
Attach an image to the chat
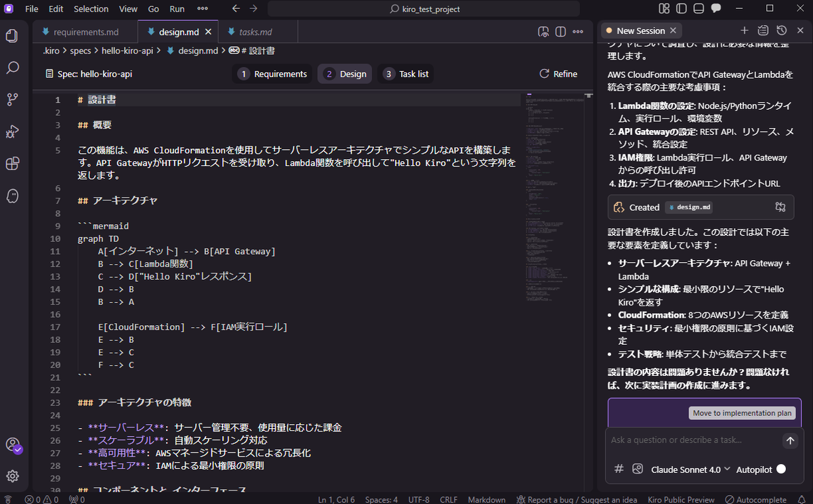(638, 469)
